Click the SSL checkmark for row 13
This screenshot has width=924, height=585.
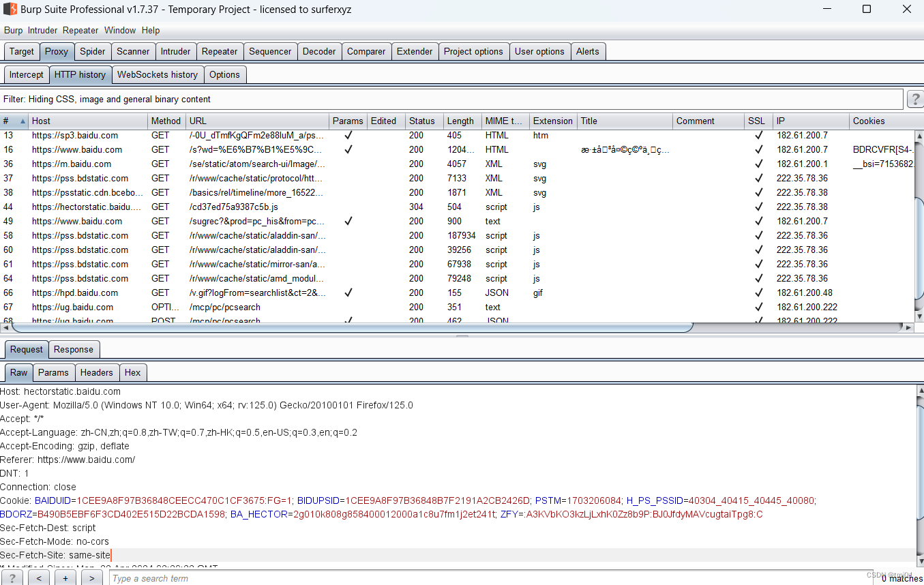[758, 135]
